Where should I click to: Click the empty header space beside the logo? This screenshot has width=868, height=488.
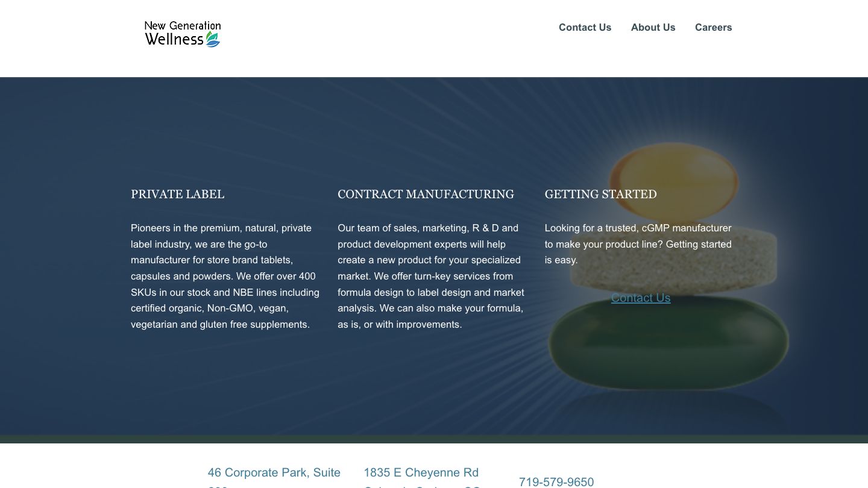[386, 36]
